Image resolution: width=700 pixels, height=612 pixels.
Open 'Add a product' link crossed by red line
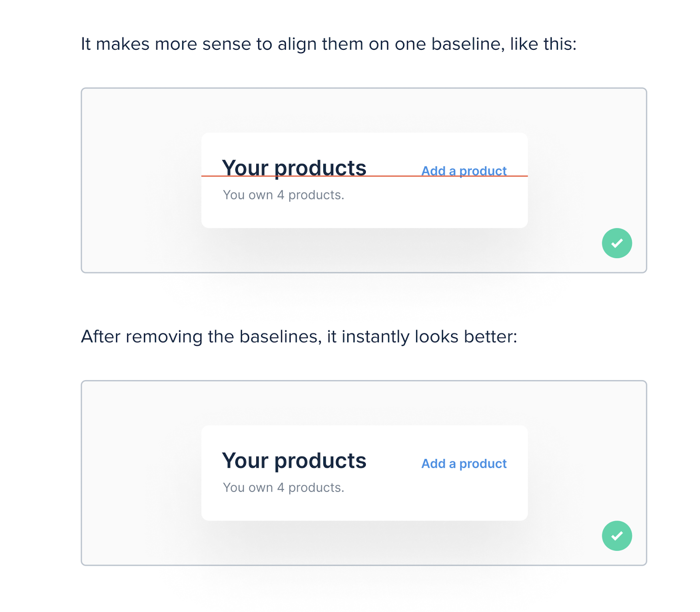(x=464, y=171)
